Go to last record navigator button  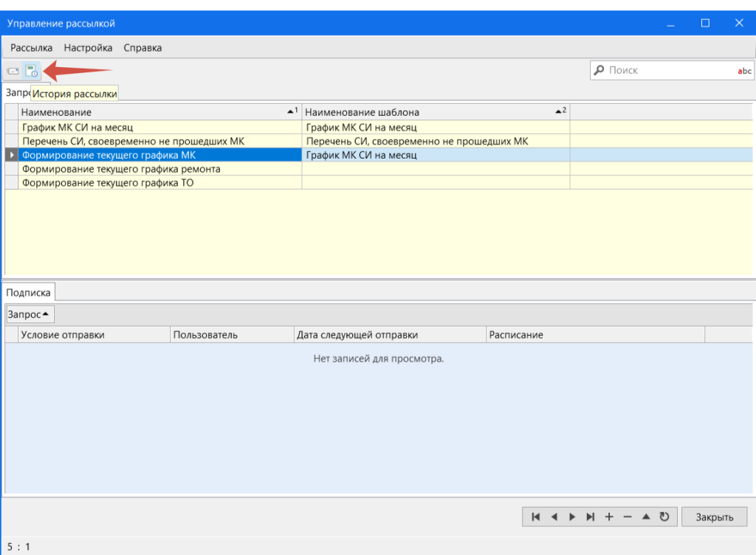pos(590,517)
